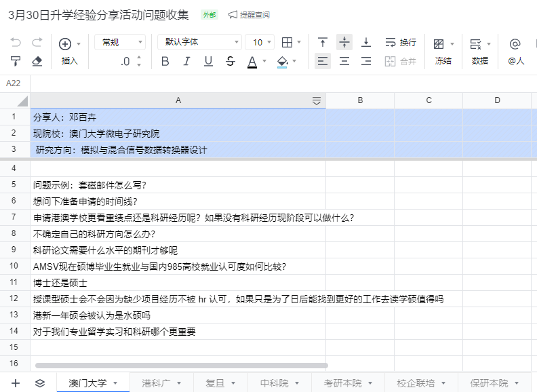The width and height of the screenshot is (537, 392).
Task: Center text horizontally in cell
Action: pyautogui.click(x=344, y=61)
